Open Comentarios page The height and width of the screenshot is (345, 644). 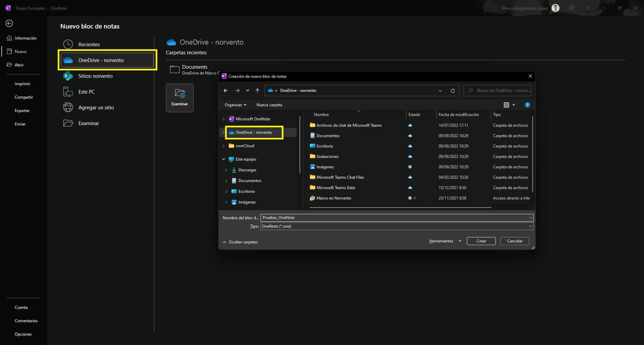click(x=26, y=321)
